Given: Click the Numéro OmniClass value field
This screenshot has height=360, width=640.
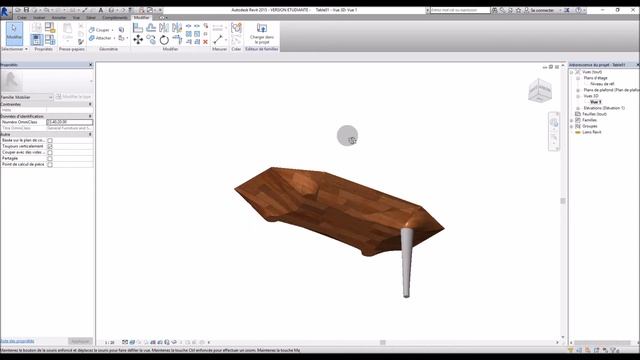Looking at the screenshot, I should tap(69, 122).
